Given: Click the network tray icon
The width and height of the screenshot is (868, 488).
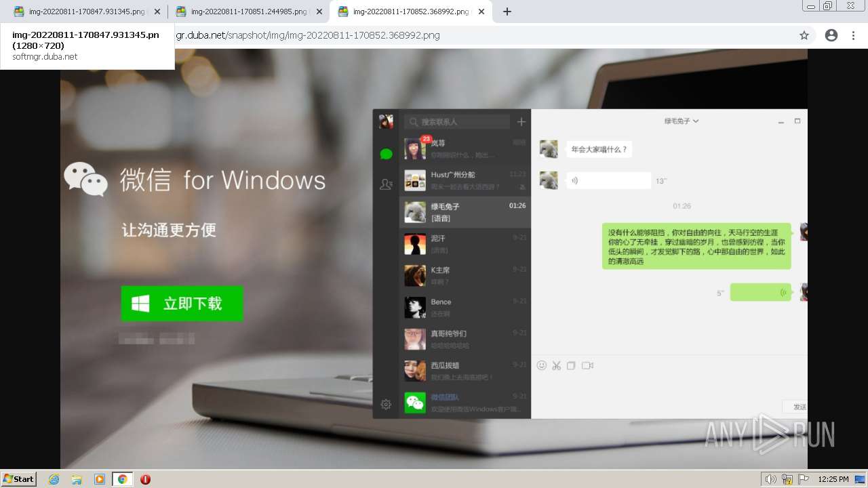Looking at the screenshot, I should pos(787,479).
